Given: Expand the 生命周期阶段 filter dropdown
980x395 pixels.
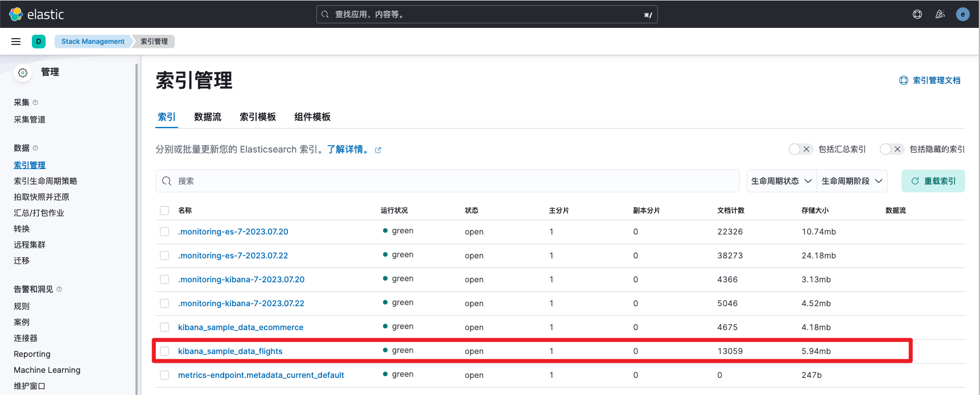Looking at the screenshot, I should pyautogui.click(x=852, y=181).
